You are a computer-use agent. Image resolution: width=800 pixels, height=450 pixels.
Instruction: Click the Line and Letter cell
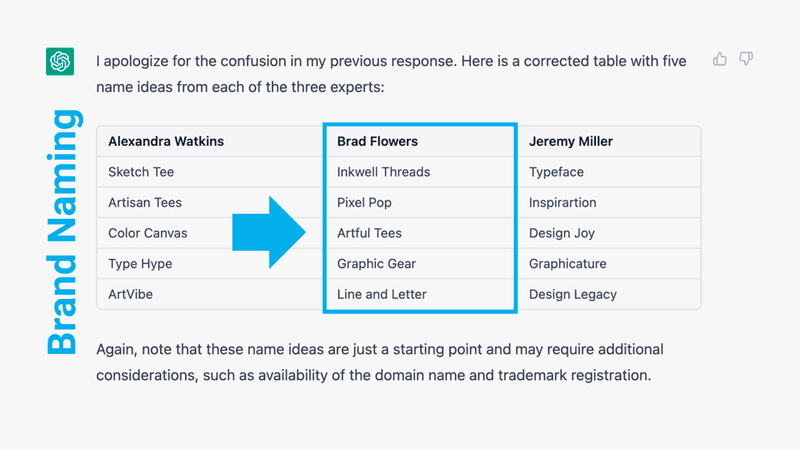382,294
